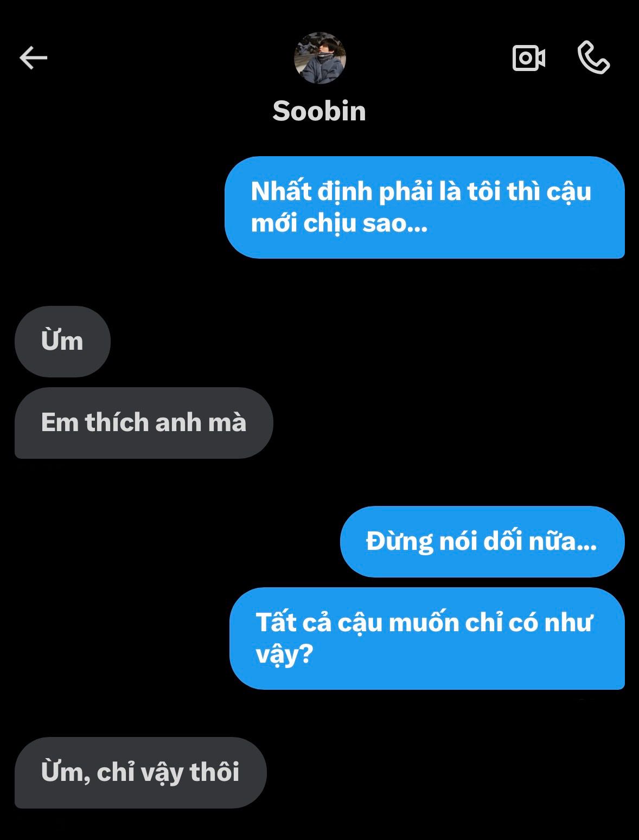Viewport: 639px width, 840px height.
Task: Start a video call with Soobin
Action: tap(528, 57)
